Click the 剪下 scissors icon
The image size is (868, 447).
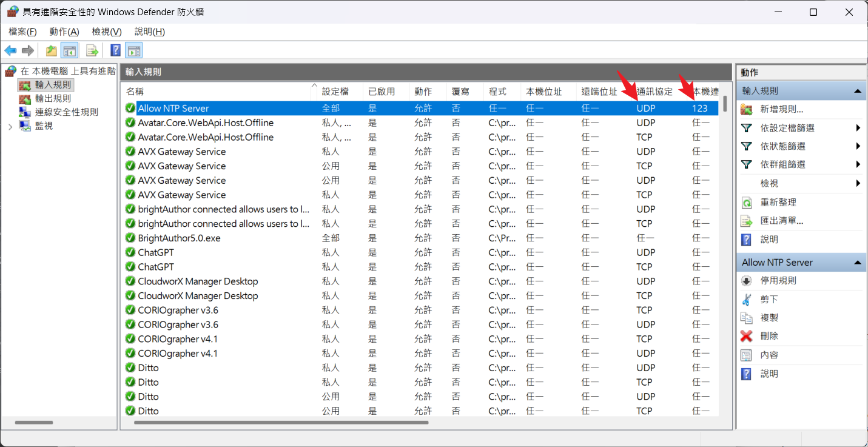[x=747, y=300]
